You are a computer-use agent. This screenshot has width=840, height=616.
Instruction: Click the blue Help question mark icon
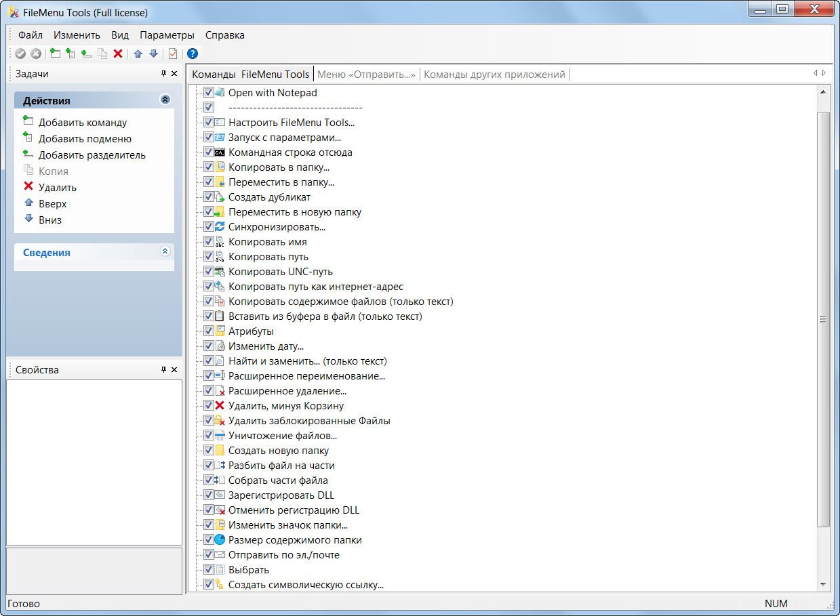[193, 54]
